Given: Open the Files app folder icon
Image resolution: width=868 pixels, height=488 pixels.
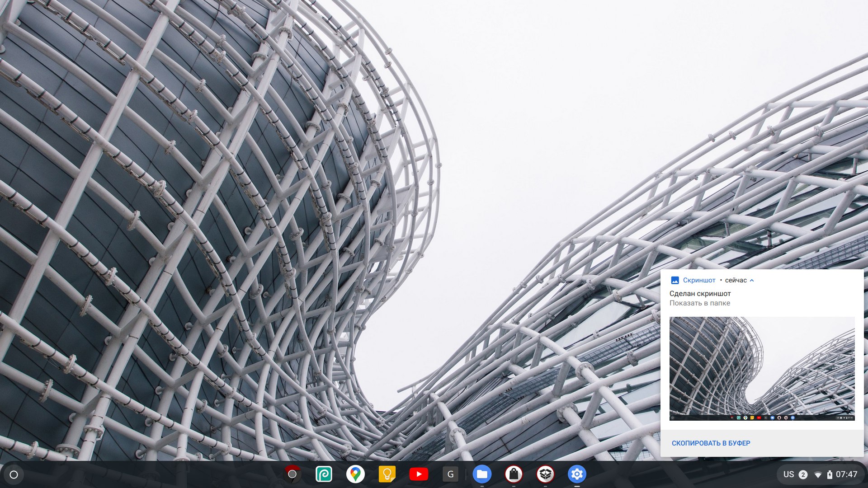Looking at the screenshot, I should point(482,474).
